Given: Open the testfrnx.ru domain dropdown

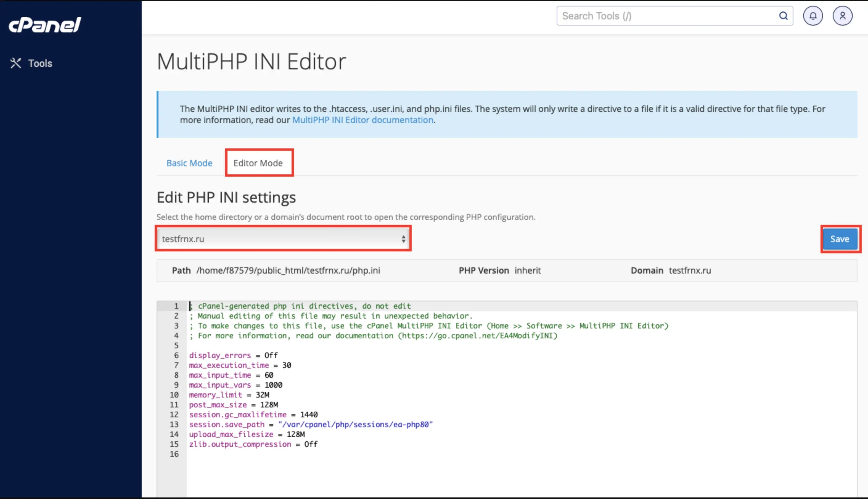Looking at the screenshot, I should [x=283, y=239].
